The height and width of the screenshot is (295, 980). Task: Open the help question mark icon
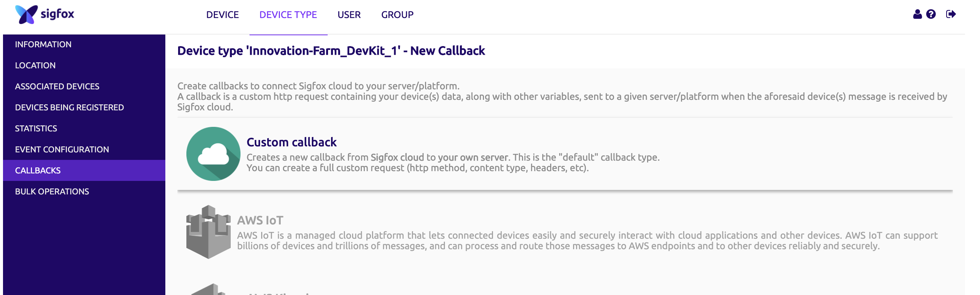click(x=930, y=14)
